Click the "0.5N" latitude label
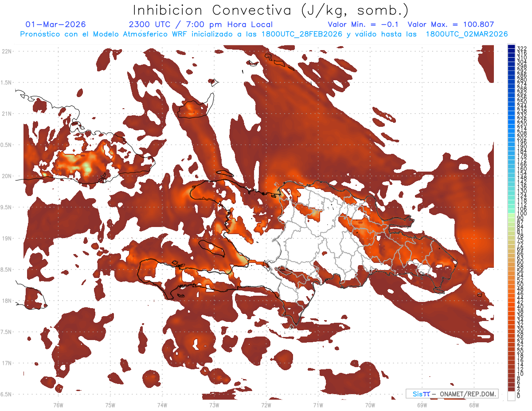 [x=7, y=145]
